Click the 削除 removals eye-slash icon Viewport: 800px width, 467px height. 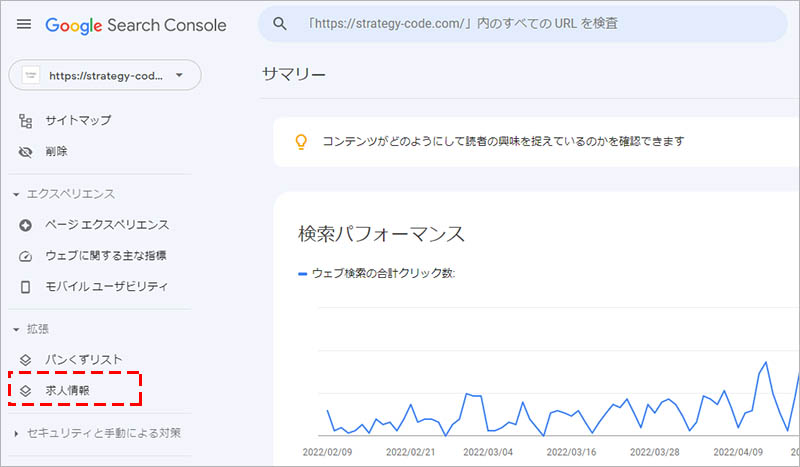[26, 152]
